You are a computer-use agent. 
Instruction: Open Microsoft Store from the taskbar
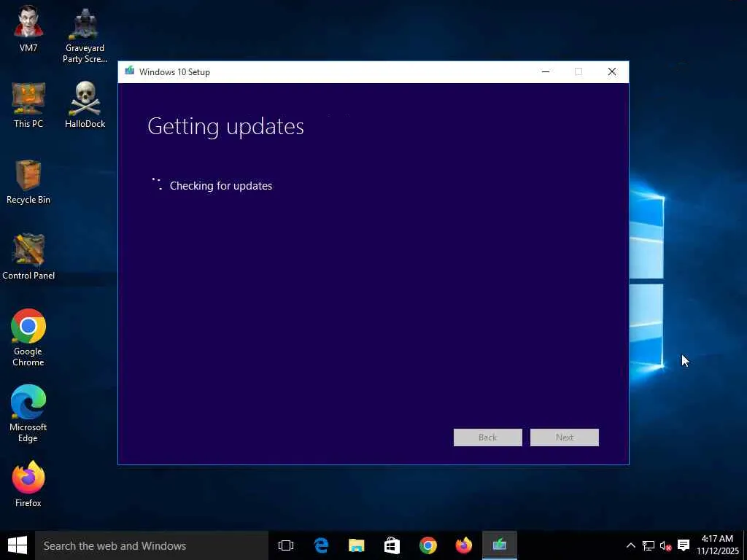392,545
